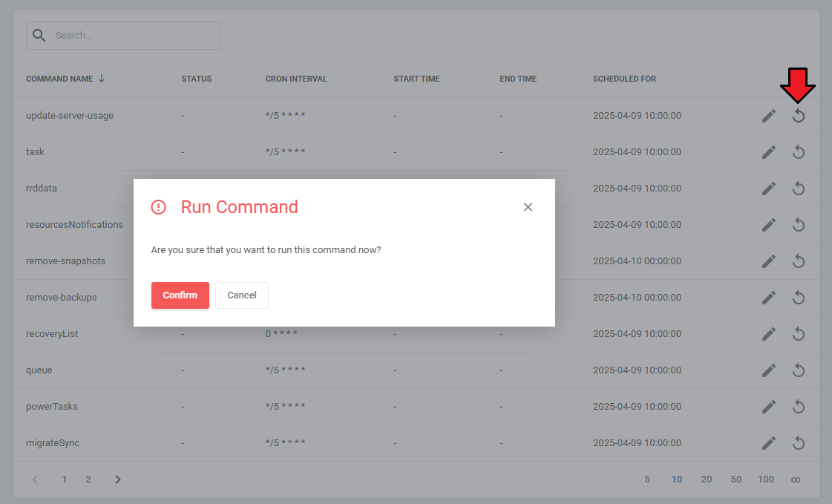Edit the queue command
The width and height of the screenshot is (832, 504).
769,370
